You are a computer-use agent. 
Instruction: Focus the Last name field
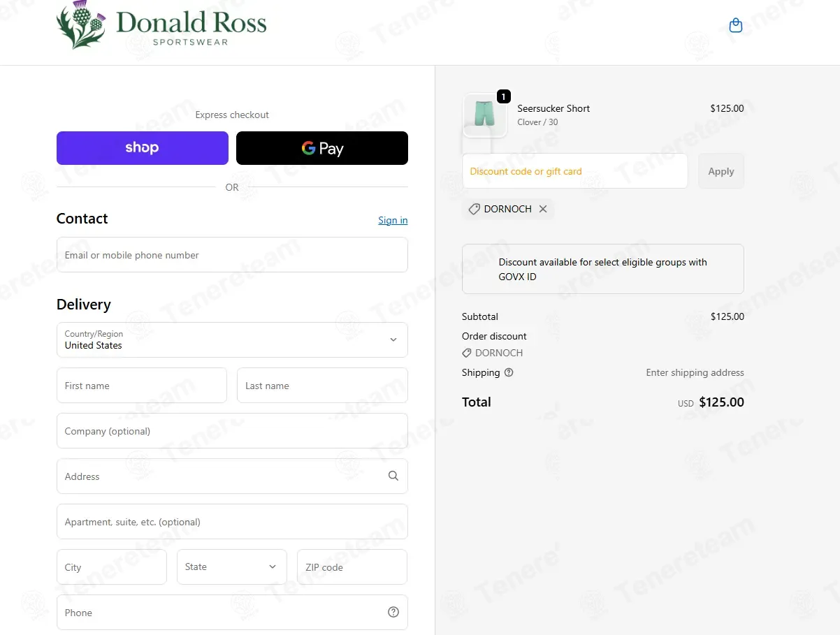coord(322,386)
